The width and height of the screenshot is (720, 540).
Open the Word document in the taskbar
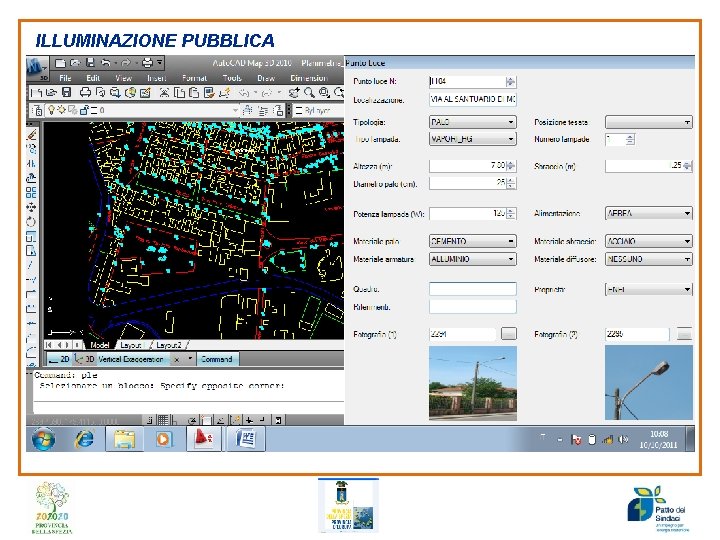tap(245, 439)
